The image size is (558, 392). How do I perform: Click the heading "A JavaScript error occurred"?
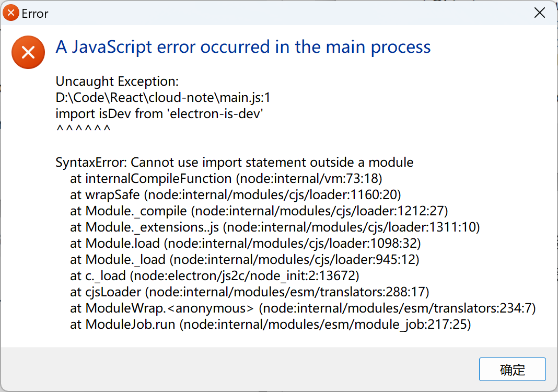click(243, 48)
